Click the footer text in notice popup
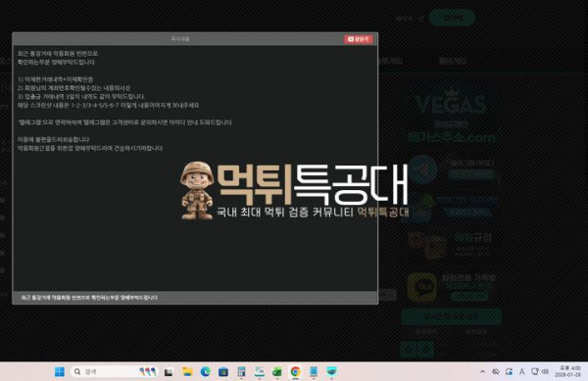 89,298
